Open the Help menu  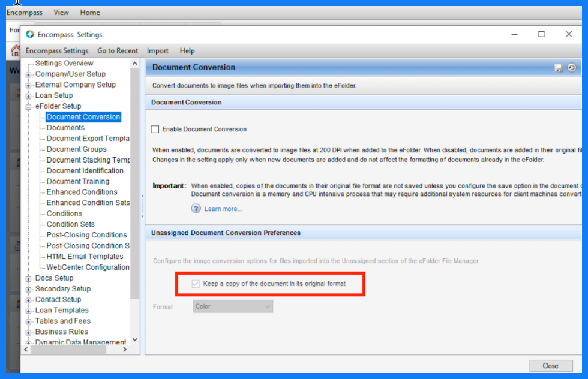click(187, 51)
